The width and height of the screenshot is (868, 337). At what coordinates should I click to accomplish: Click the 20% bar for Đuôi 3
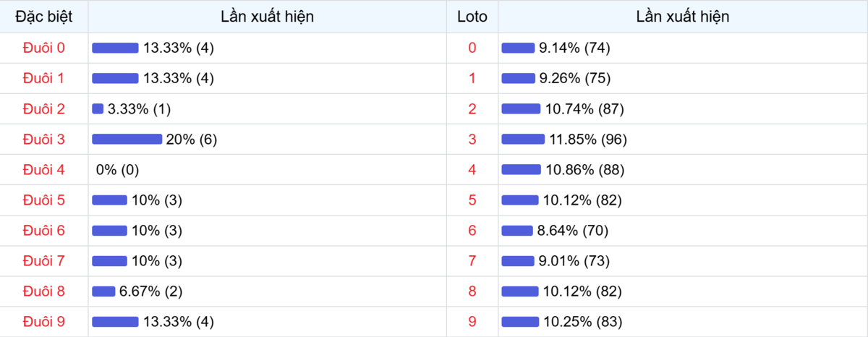[127, 140]
